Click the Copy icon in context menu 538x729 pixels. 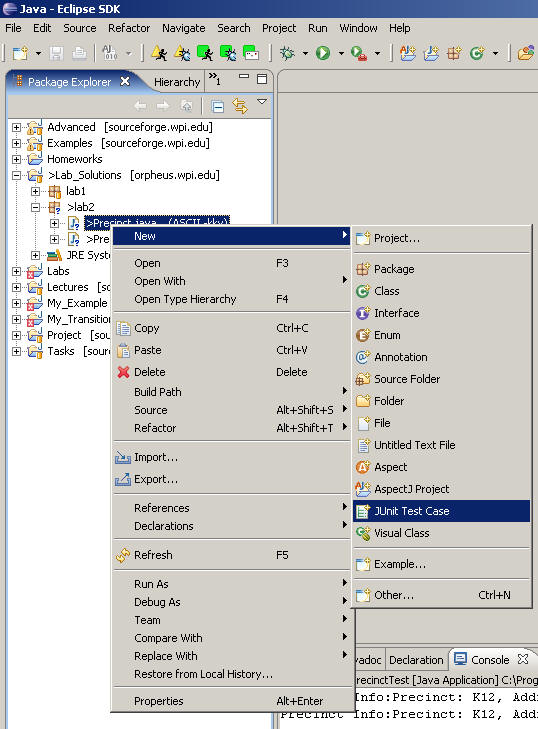(x=123, y=328)
